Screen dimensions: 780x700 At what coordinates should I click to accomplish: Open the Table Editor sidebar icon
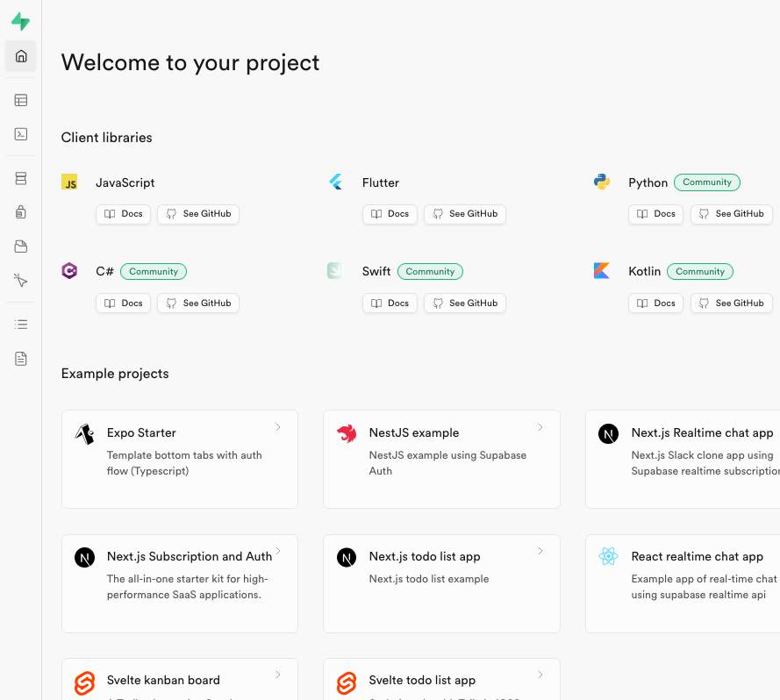click(20, 100)
